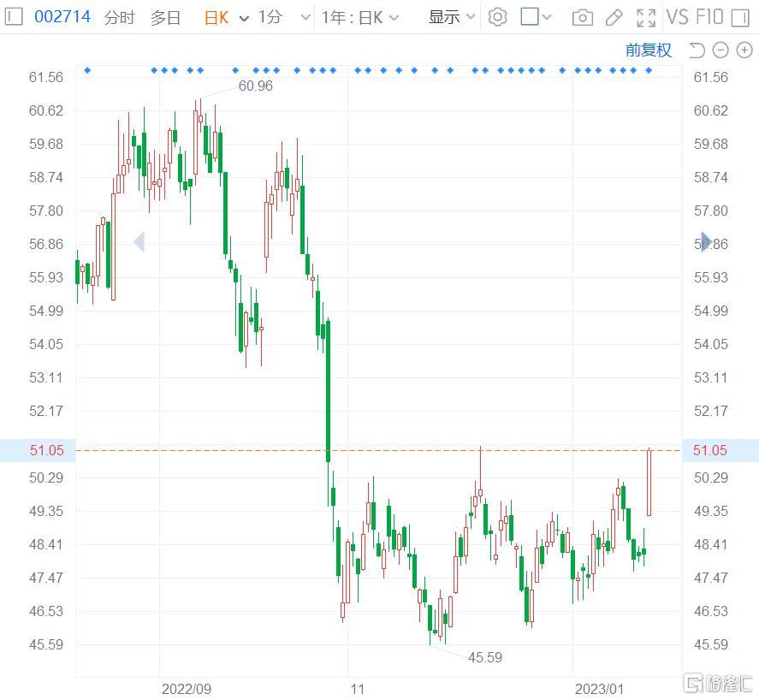
Task: Click the right chart navigation arrow
Action: [706, 241]
